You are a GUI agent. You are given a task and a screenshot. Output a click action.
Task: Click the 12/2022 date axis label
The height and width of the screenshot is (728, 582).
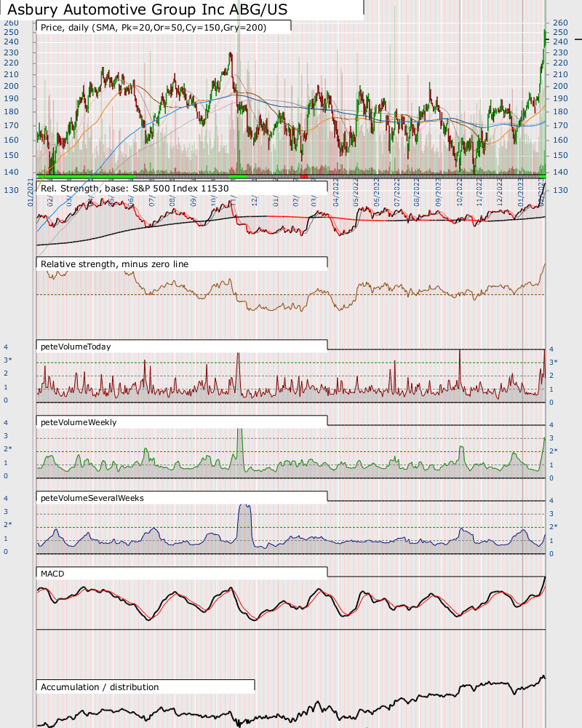tap(499, 192)
